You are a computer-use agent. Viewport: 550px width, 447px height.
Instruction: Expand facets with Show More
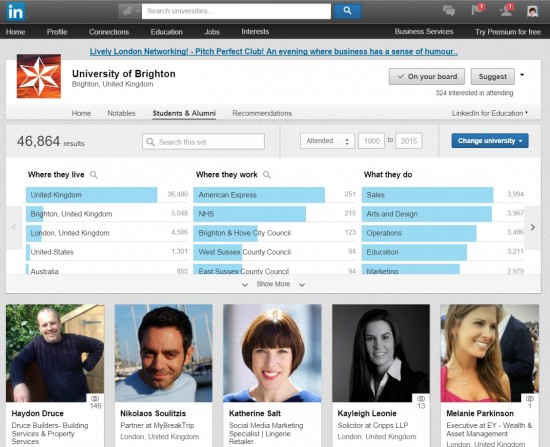(x=273, y=284)
